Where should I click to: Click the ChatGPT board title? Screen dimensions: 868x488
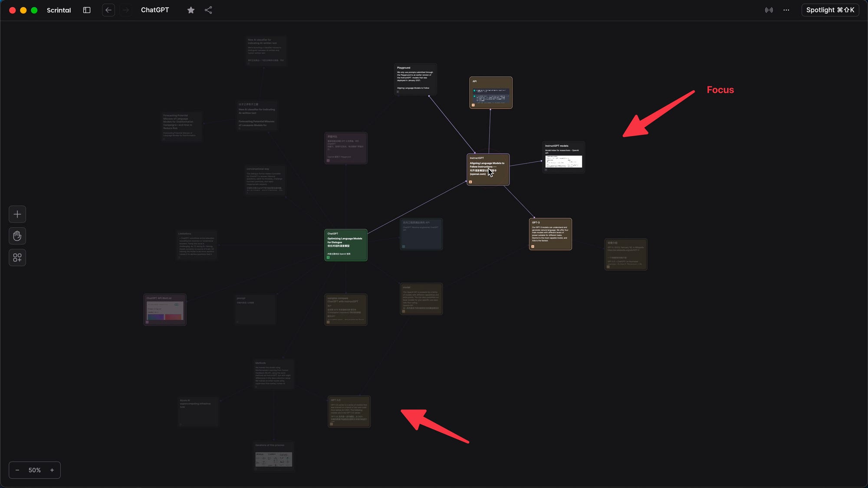click(x=155, y=10)
